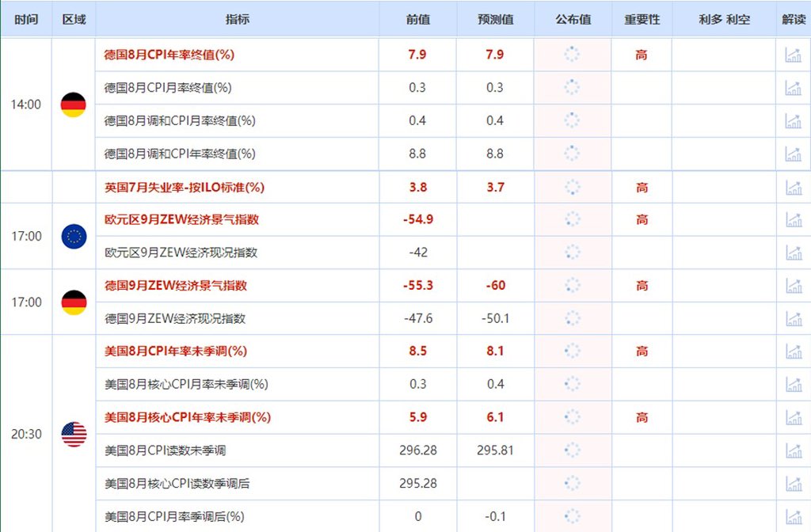Click the 区域 column header
Screen dimensions: 811x532
pyautogui.click(x=74, y=19)
